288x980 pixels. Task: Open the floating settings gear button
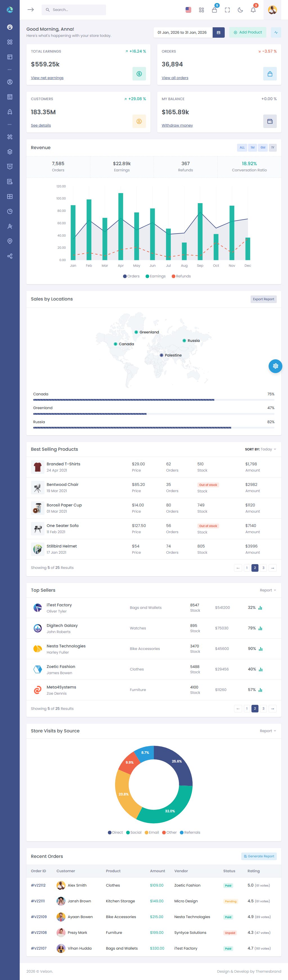click(x=275, y=366)
